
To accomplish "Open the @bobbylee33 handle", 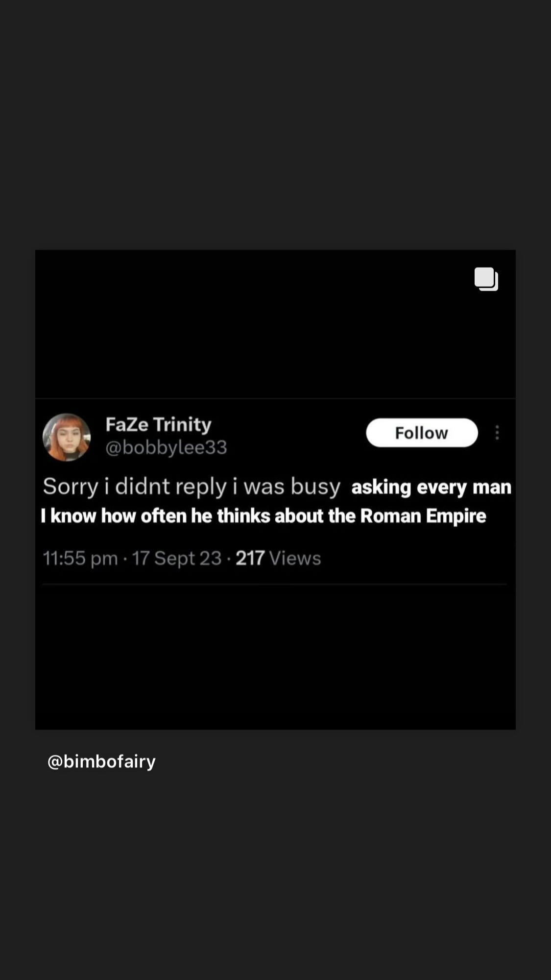I will click(x=166, y=447).
